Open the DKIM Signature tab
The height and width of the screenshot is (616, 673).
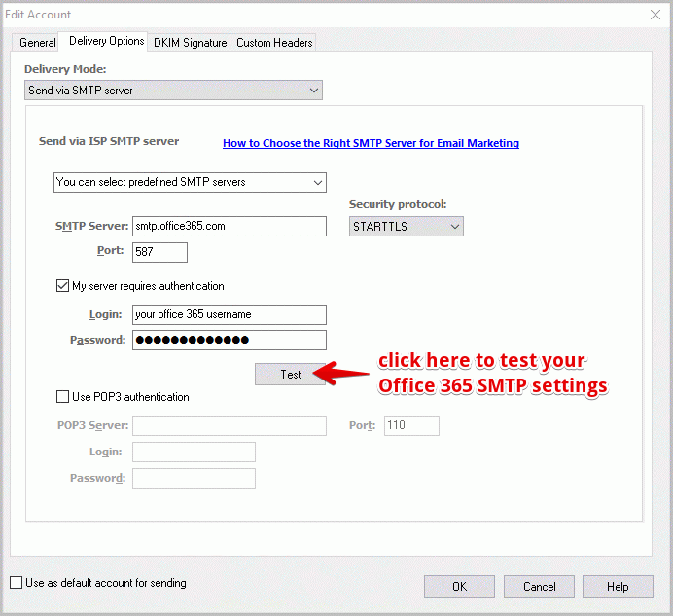pos(191,43)
